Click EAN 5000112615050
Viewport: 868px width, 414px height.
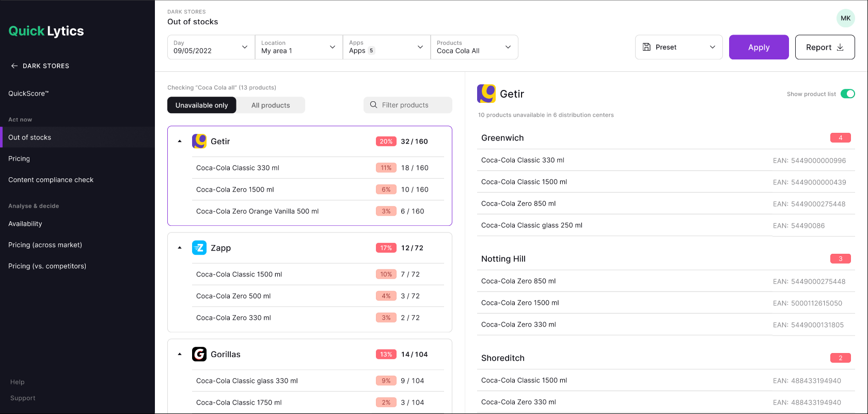point(808,303)
